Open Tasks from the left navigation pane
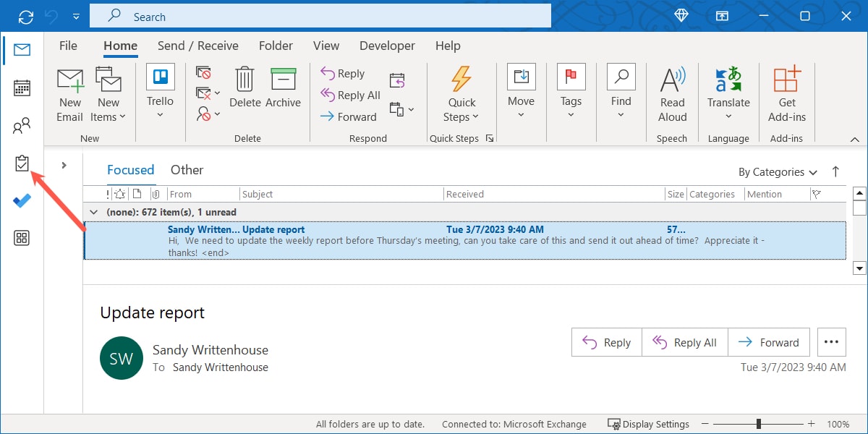This screenshot has width=868, height=434. (22, 163)
